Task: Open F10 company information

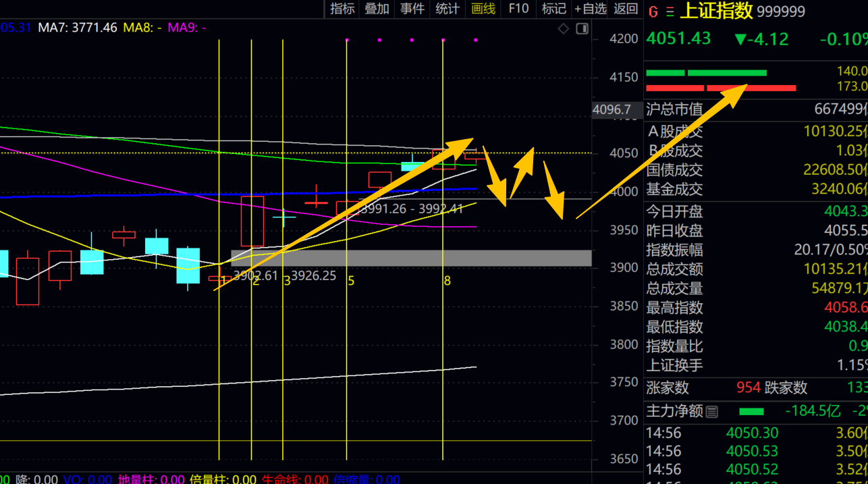Action: tap(518, 9)
